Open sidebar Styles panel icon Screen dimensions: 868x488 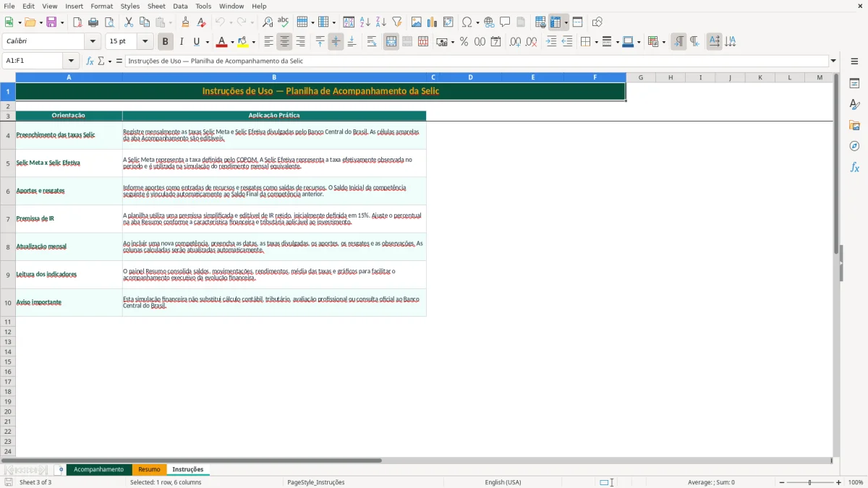coord(855,105)
